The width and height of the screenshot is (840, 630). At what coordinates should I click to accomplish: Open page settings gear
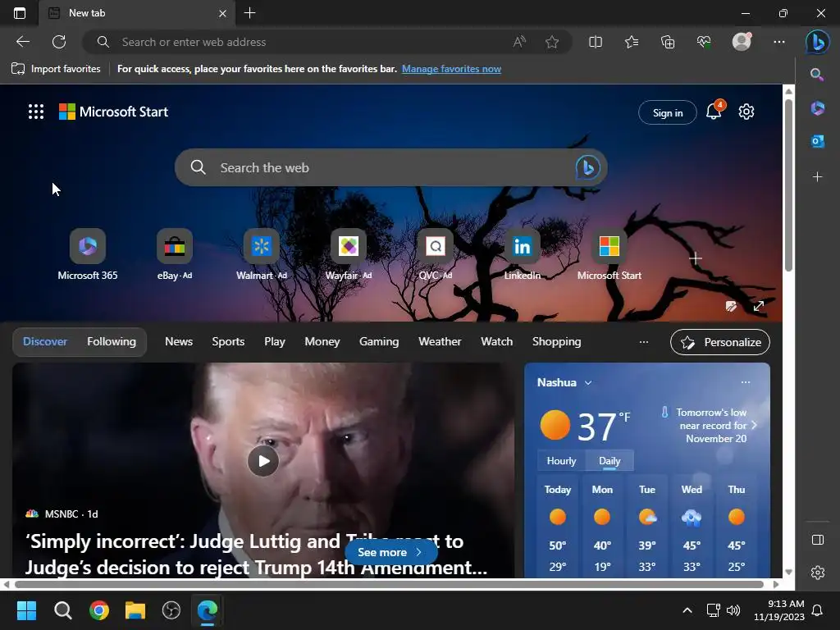[746, 112]
